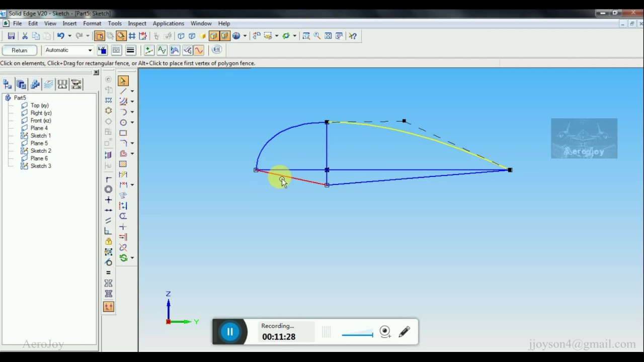The image size is (644, 362).
Task: Select the Connect relationship icon
Action: [108, 179]
